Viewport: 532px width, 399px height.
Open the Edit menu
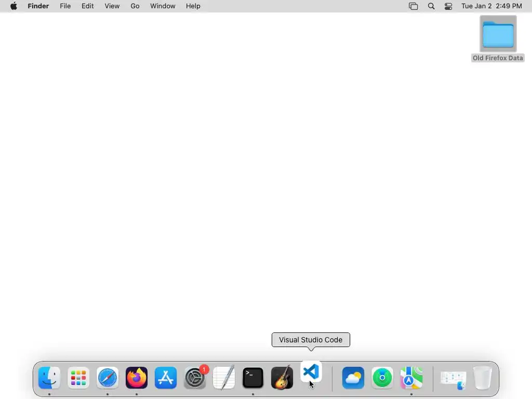click(x=87, y=6)
